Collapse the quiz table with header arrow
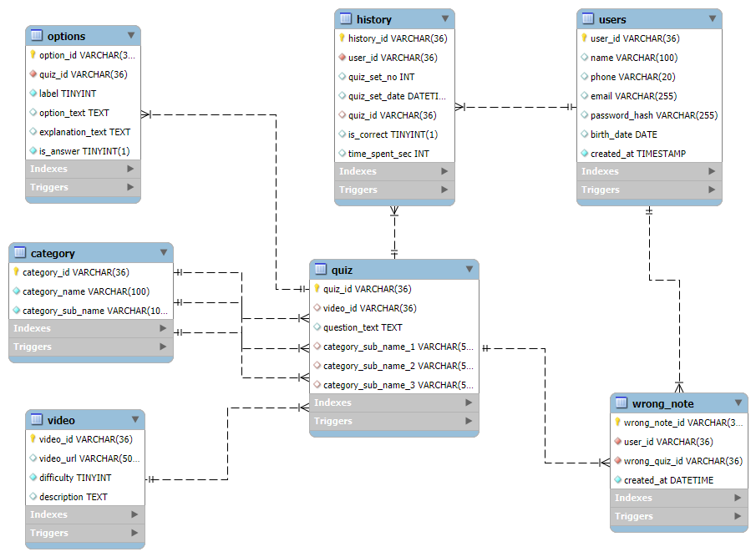The height and width of the screenshot is (557, 756). tap(469, 269)
